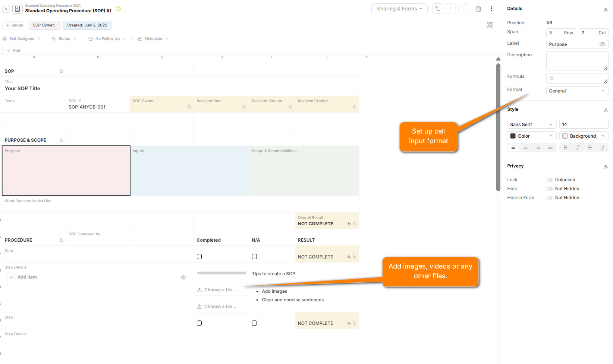Image resolution: width=613 pixels, height=364 pixels.
Task: Toggle the Hide switch
Action: point(549,189)
